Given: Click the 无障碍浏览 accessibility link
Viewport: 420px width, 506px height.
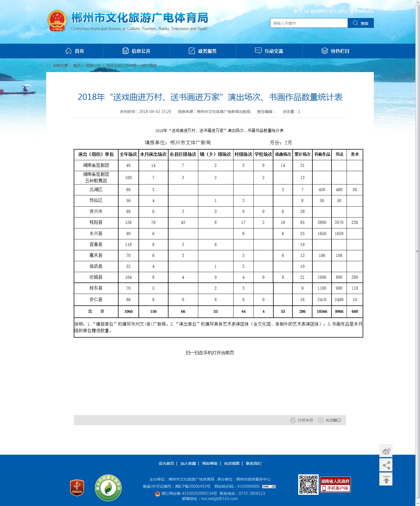Looking at the screenshot, I should [x=364, y=11].
